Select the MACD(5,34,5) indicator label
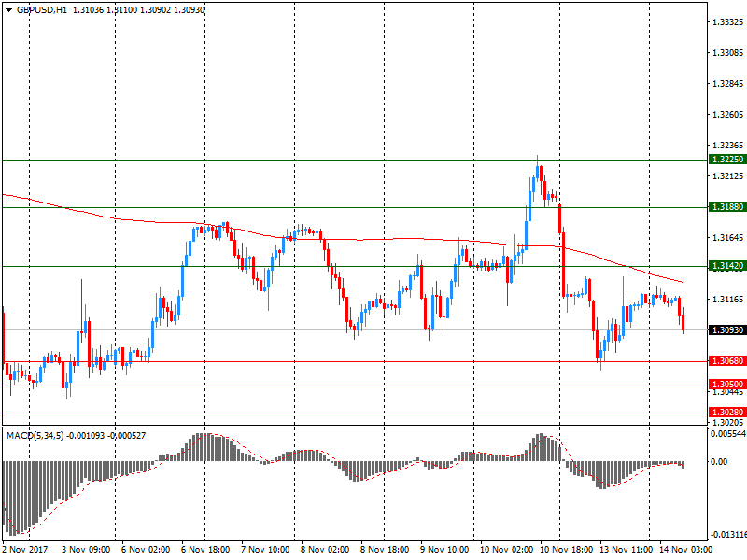 tap(35, 436)
